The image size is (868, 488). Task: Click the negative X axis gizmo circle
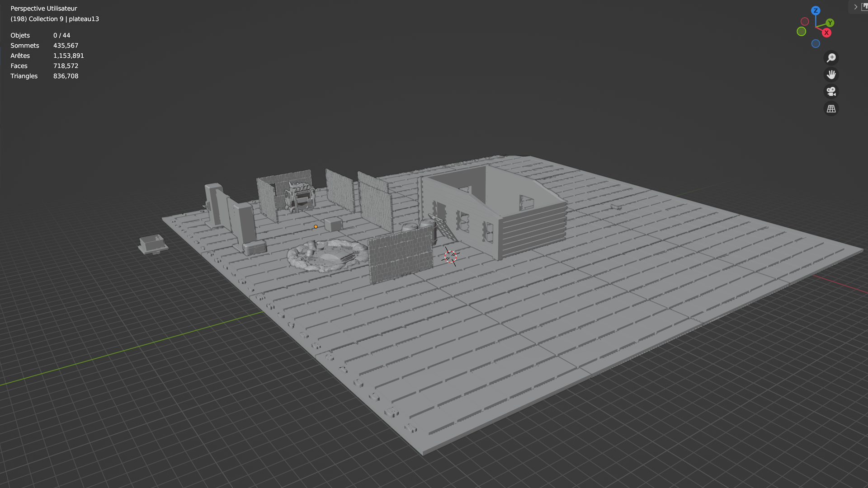click(805, 21)
